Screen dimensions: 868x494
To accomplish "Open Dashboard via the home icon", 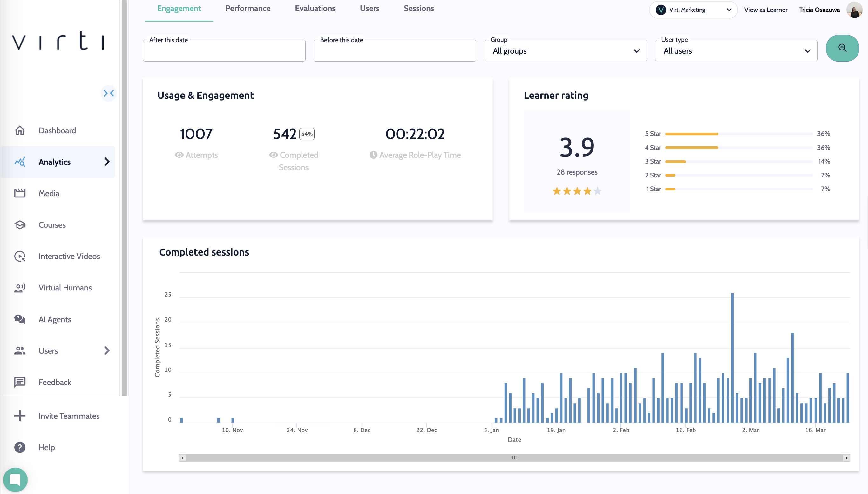I will tap(20, 130).
